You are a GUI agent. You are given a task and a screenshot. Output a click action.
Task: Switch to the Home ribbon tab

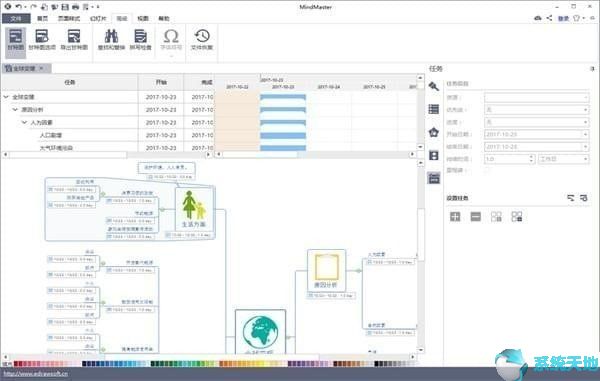pos(42,18)
